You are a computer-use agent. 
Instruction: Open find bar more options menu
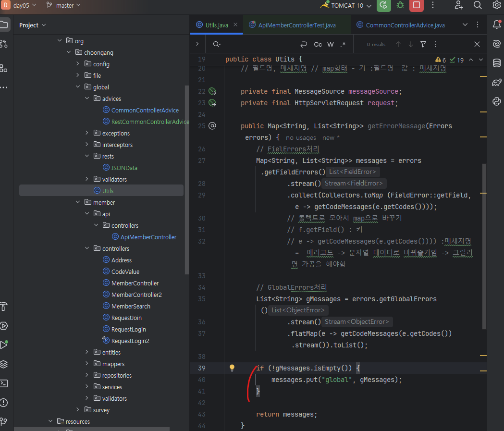click(x=436, y=44)
